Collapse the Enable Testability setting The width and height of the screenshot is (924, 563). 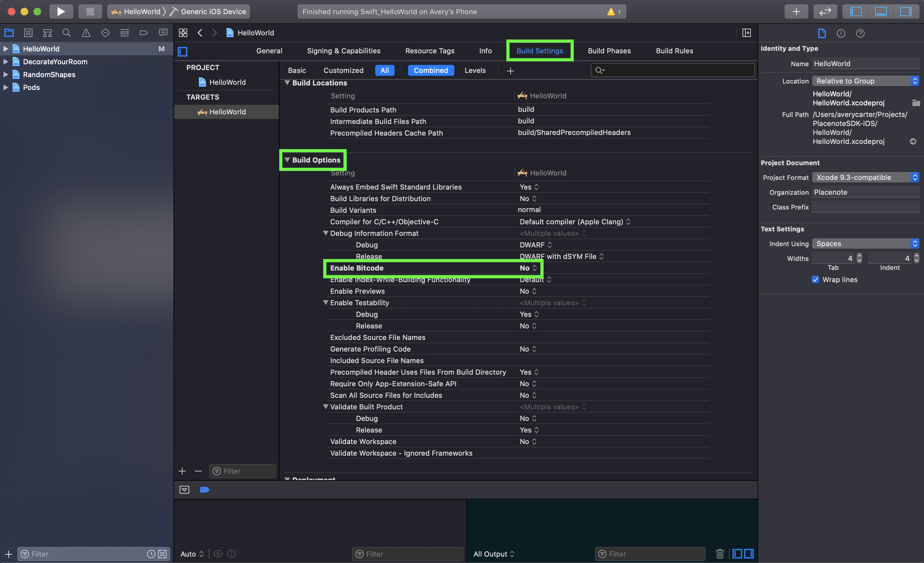(x=325, y=302)
